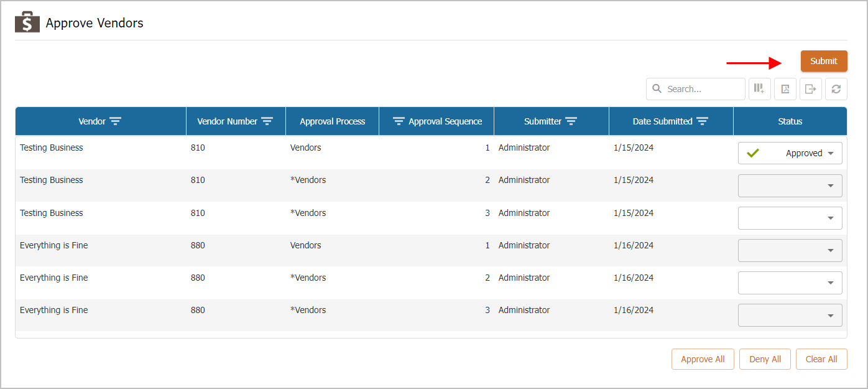Expand status dropdown for Testing Business sequence 3
This screenshot has height=389, width=868.
coord(831,218)
